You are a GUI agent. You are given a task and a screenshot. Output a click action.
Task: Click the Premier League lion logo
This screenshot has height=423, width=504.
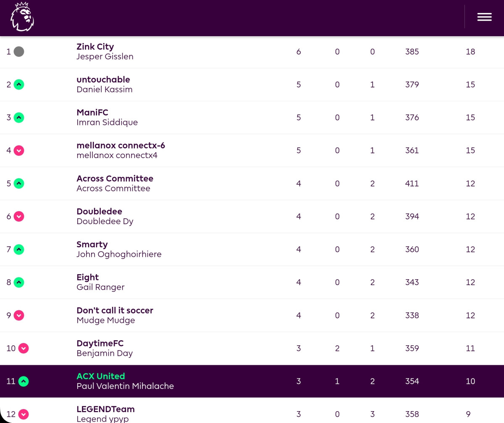tap(22, 17)
